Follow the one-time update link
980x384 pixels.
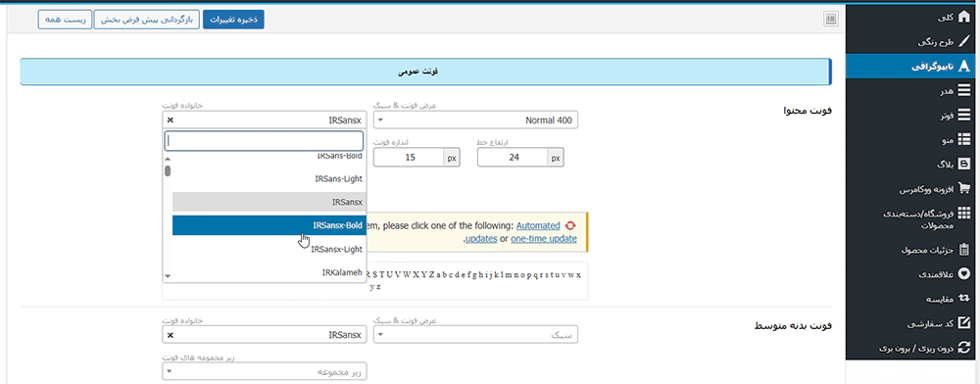pos(544,238)
